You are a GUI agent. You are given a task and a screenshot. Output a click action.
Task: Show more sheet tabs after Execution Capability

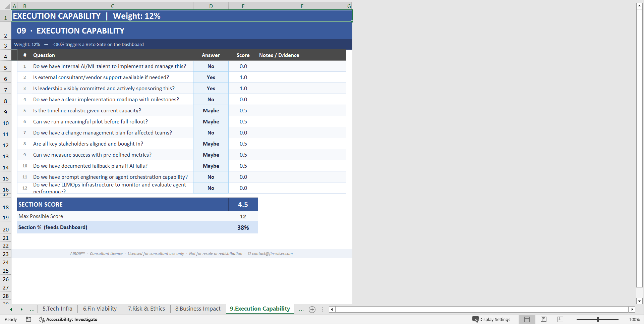pos(301,309)
